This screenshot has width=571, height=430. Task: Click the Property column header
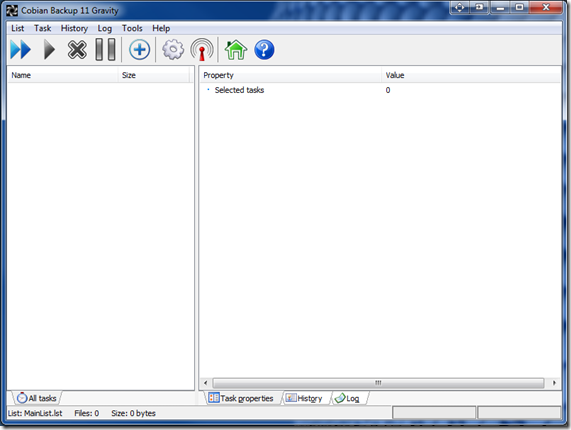tap(290, 75)
